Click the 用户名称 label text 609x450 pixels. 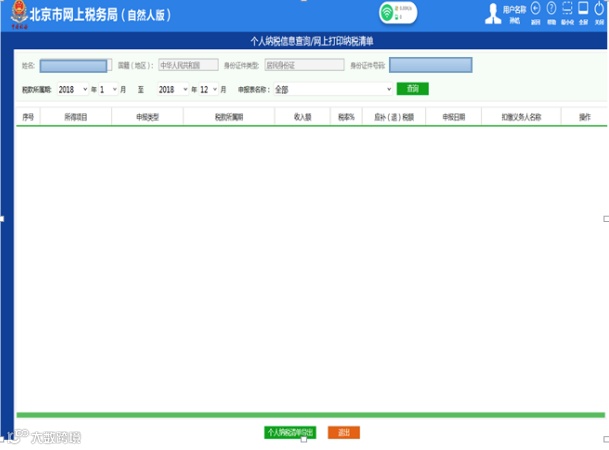[514, 10]
